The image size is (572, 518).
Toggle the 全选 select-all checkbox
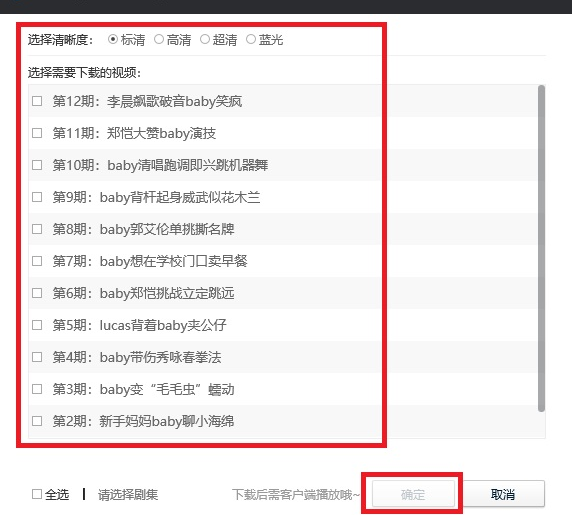(x=37, y=494)
